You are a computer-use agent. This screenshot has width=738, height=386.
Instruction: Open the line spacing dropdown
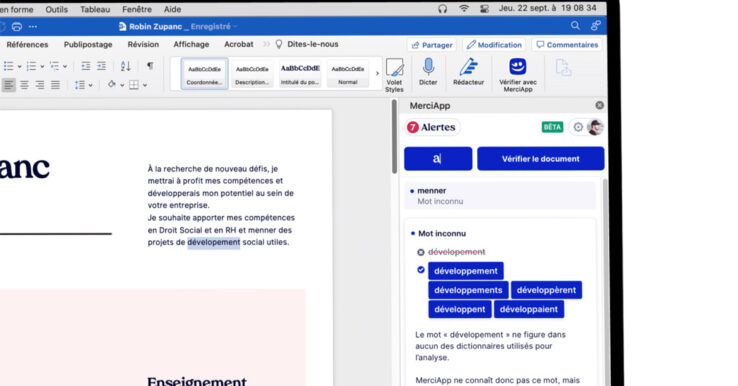click(83, 85)
